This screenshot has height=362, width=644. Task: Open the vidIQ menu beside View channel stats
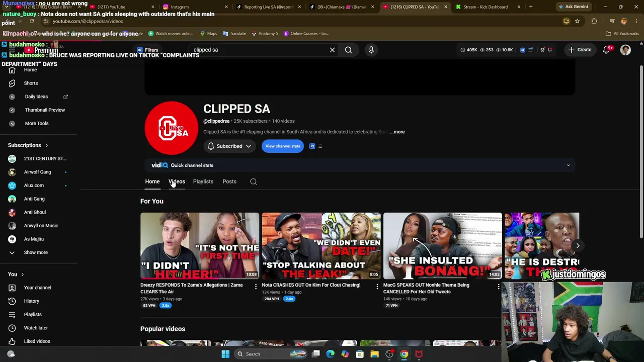tap(320, 146)
